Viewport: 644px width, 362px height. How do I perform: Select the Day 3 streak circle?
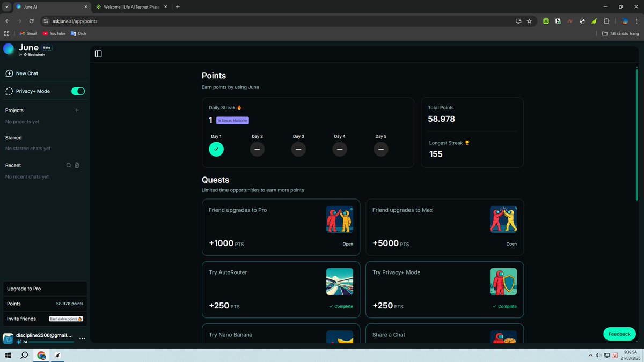tap(298, 149)
